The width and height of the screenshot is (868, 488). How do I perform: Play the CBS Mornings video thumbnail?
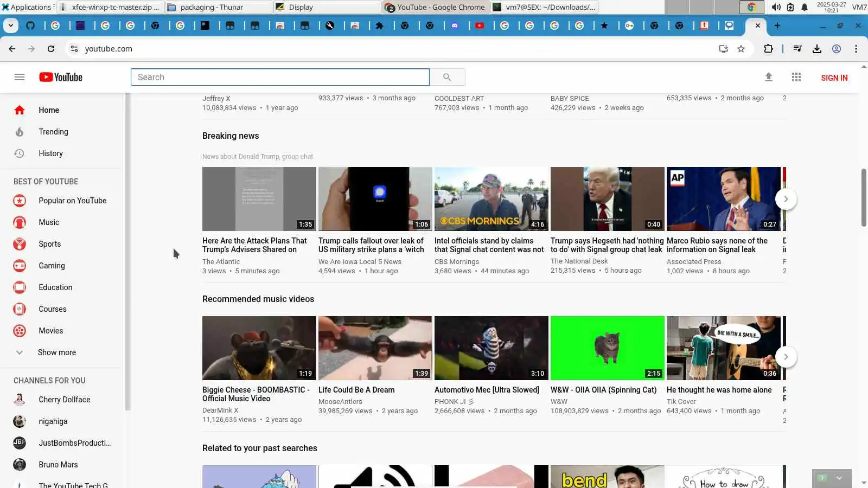(492, 199)
